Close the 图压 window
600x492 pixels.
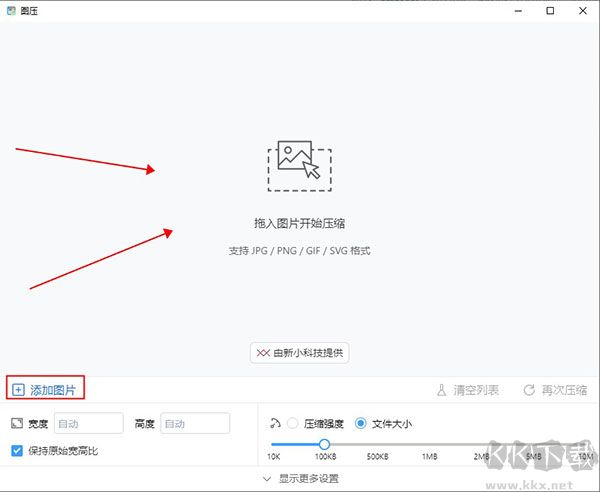[x=583, y=11]
